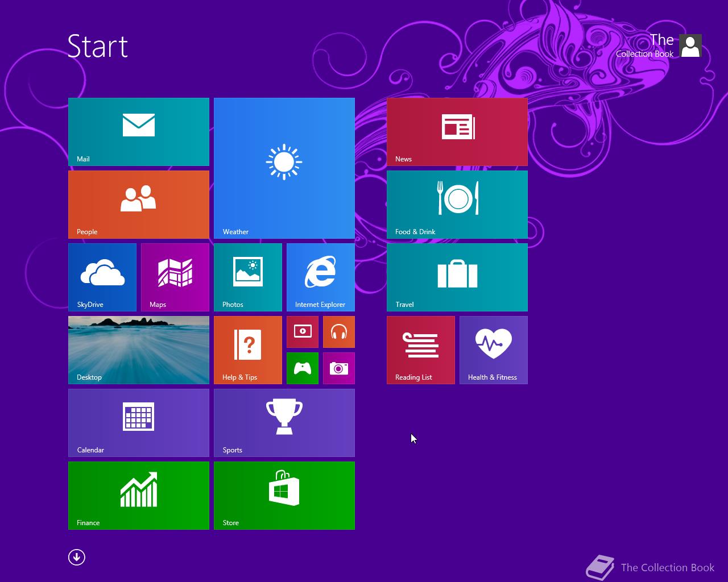Open the small Video tile
728x582 pixels.
[303, 332]
